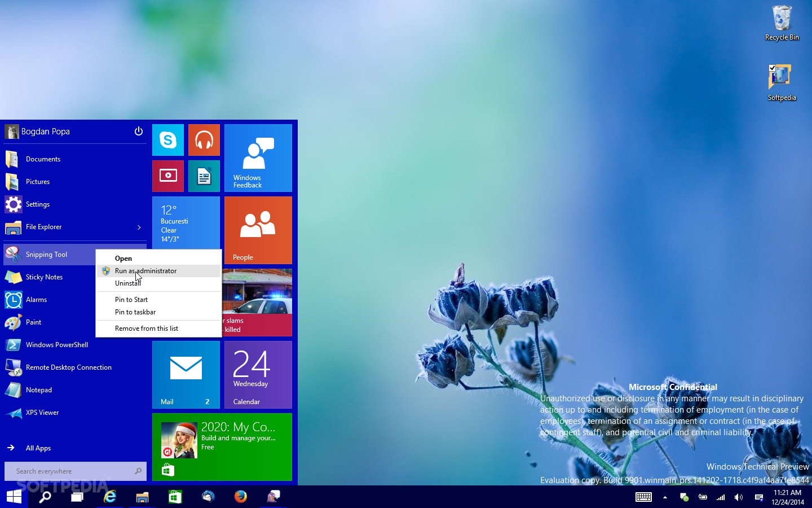Open the news tile with police car
The image size is (812, 508).
[257, 303]
